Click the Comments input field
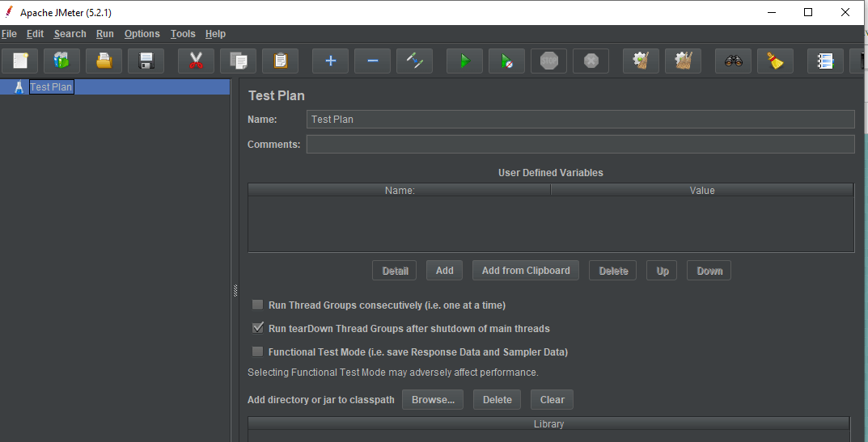 point(581,145)
